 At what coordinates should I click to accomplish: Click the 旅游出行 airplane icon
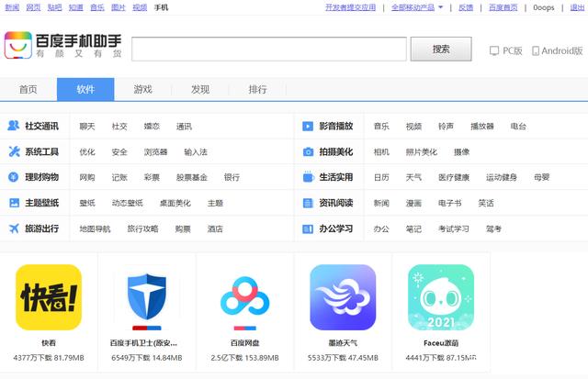(x=14, y=229)
